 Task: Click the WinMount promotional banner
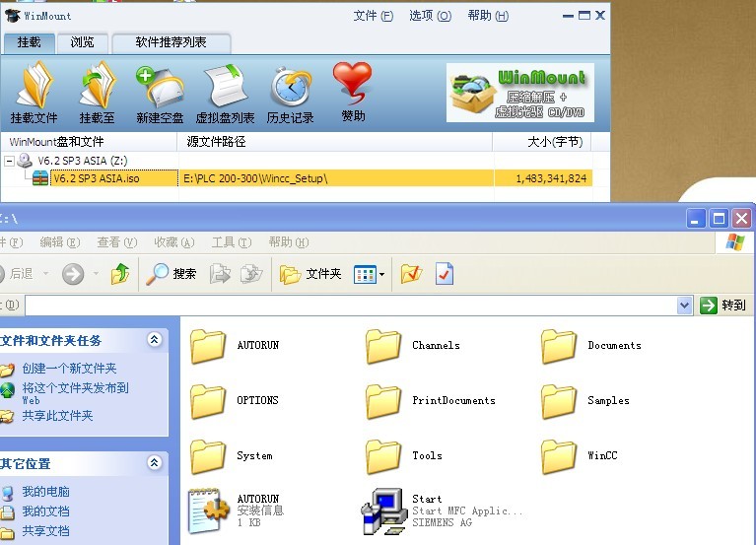click(x=520, y=93)
